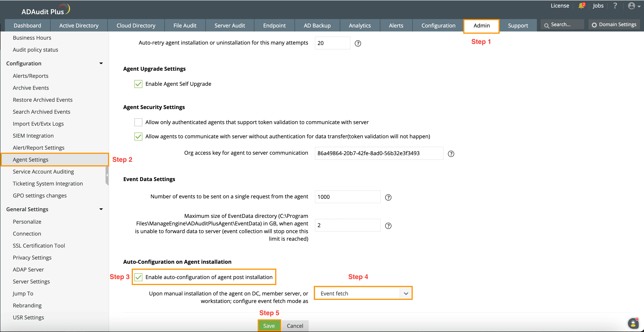Open the Analytics tab
The width and height of the screenshot is (644, 332).
(359, 25)
